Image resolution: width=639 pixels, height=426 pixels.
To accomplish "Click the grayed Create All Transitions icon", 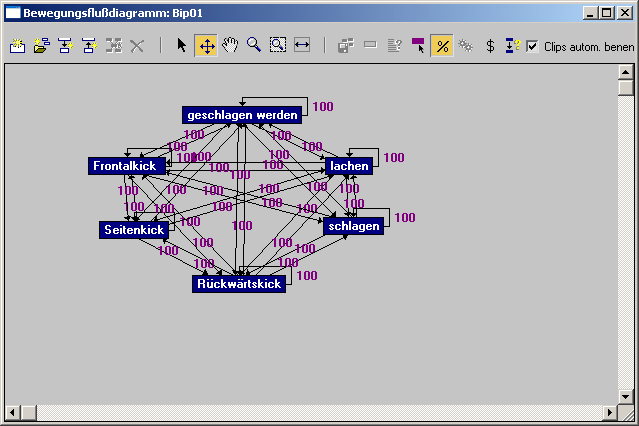I will point(114,45).
